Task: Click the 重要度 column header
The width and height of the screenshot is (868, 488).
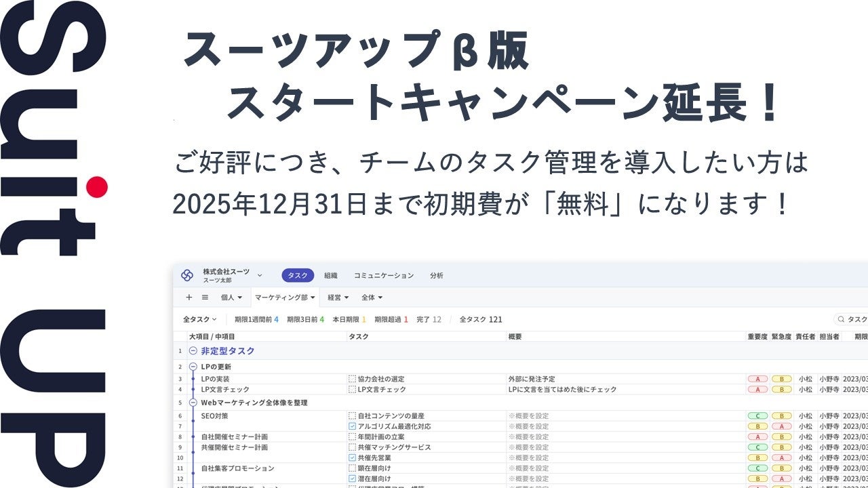Action: coord(757,336)
